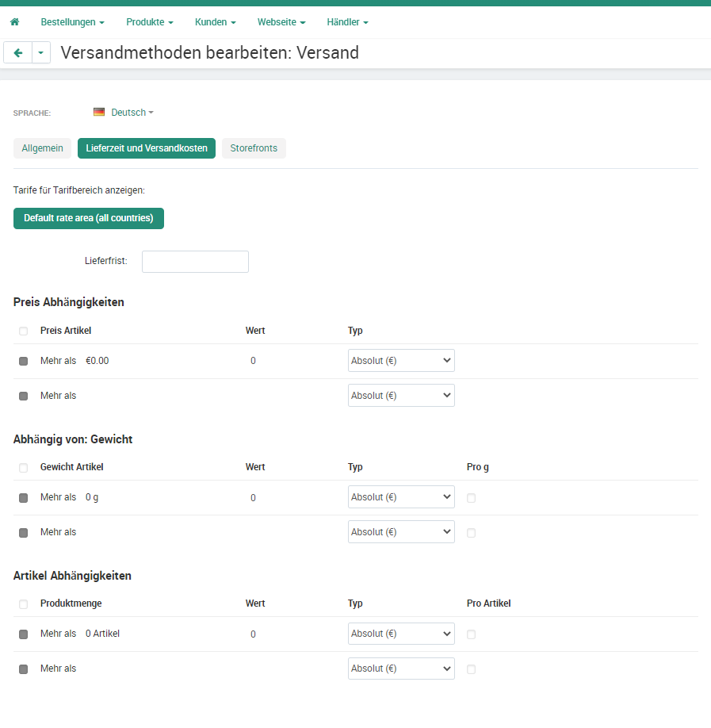This screenshot has height=728, width=711.
Task: Toggle the Produktmenge header checkbox
Action: [23, 604]
